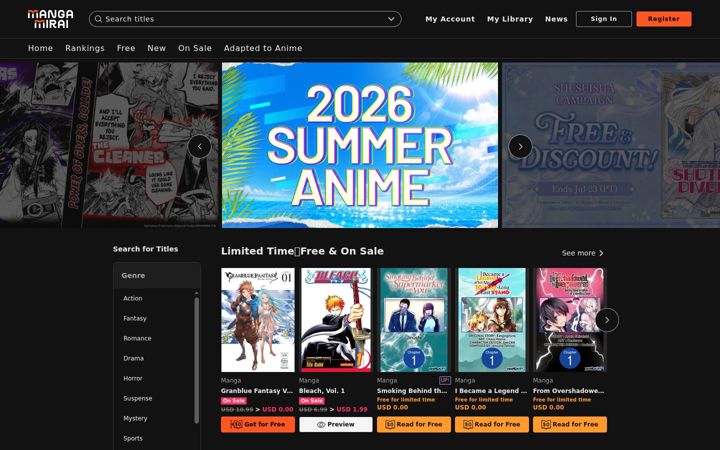Click Granblue Fantasy title text
This screenshot has width=720, height=450.
click(x=257, y=391)
